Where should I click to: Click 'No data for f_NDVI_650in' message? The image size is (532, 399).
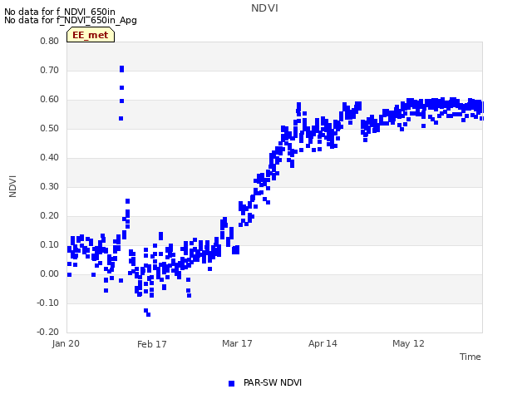60,12
